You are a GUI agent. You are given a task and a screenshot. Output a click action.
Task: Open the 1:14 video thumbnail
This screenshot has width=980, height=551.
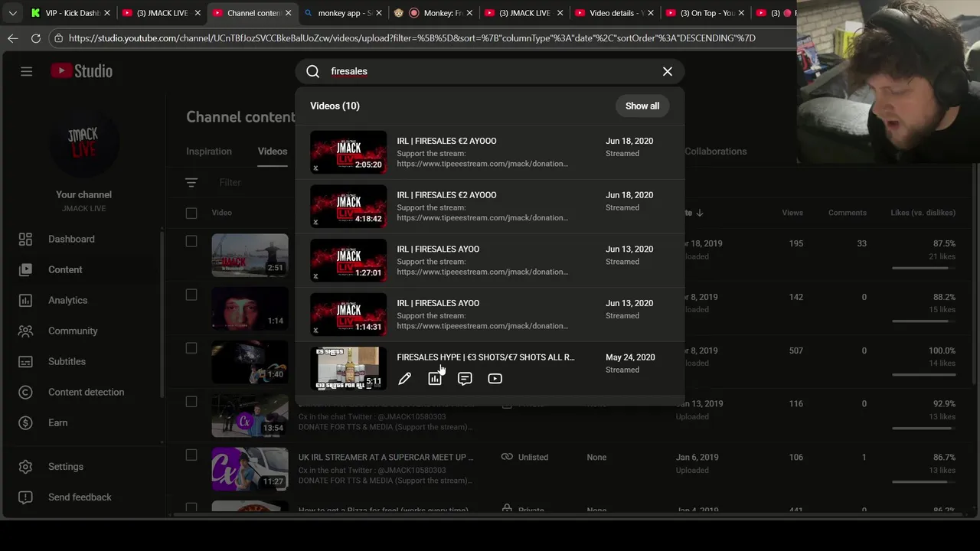click(250, 308)
